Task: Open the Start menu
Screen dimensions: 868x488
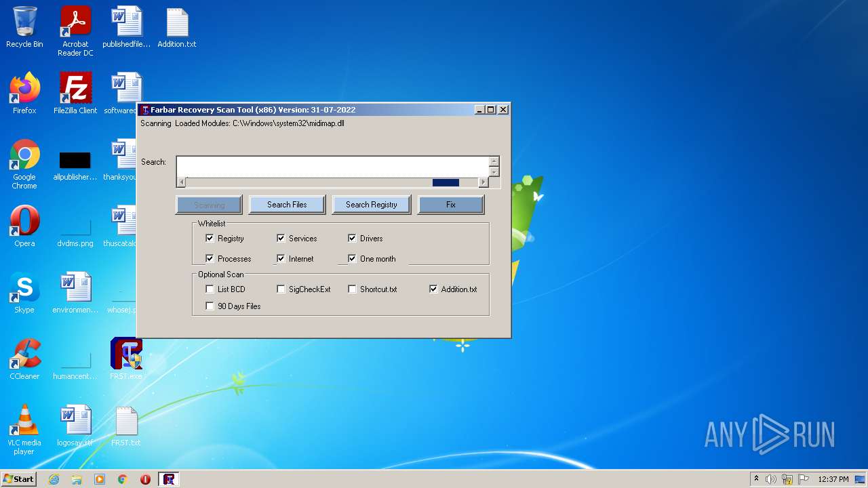Action: click(19, 479)
